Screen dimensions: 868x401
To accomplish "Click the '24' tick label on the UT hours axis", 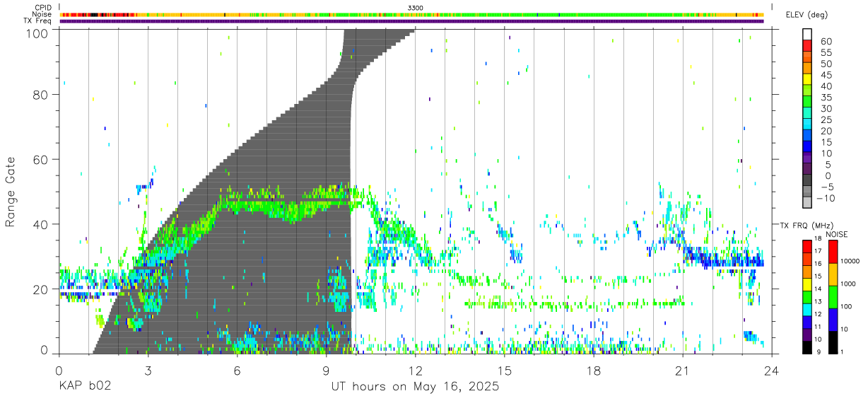I will coord(772,370).
